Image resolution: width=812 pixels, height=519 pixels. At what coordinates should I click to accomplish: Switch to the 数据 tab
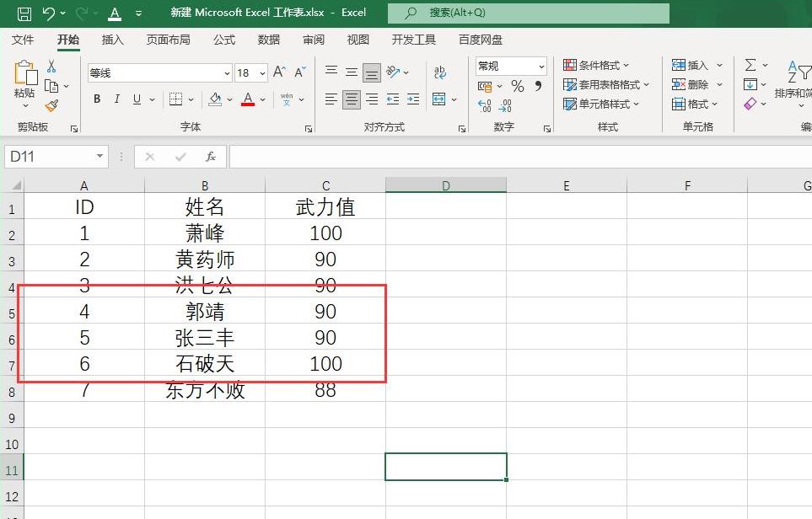tap(269, 40)
